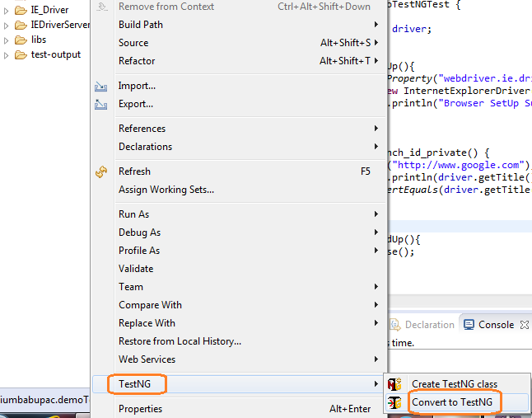Click the "driver;" field declaration in editor

coord(412,29)
